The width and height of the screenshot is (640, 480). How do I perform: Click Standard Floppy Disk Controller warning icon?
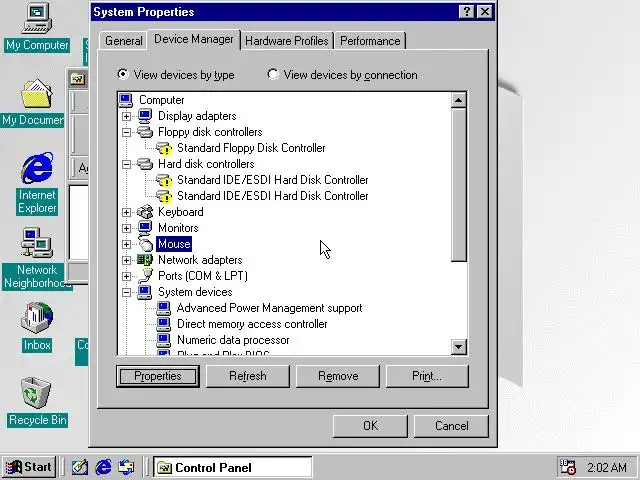click(x=164, y=148)
